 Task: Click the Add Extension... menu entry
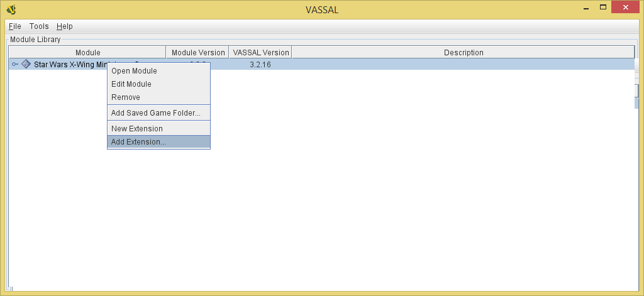pos(138,142)
